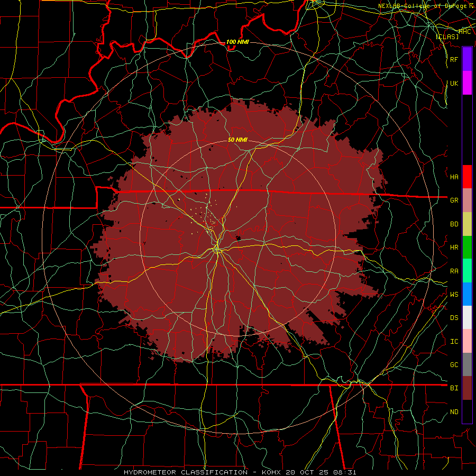Click the HA legend label

454,177
